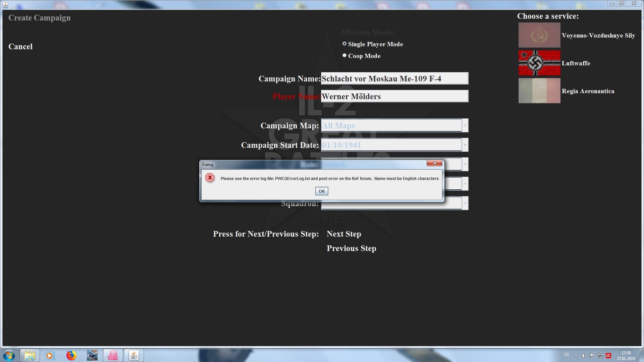The height and width of the screenshot is (362, 644).
Task: Expand the Campaign Start Date dropdown
Action: coord(465,145)
